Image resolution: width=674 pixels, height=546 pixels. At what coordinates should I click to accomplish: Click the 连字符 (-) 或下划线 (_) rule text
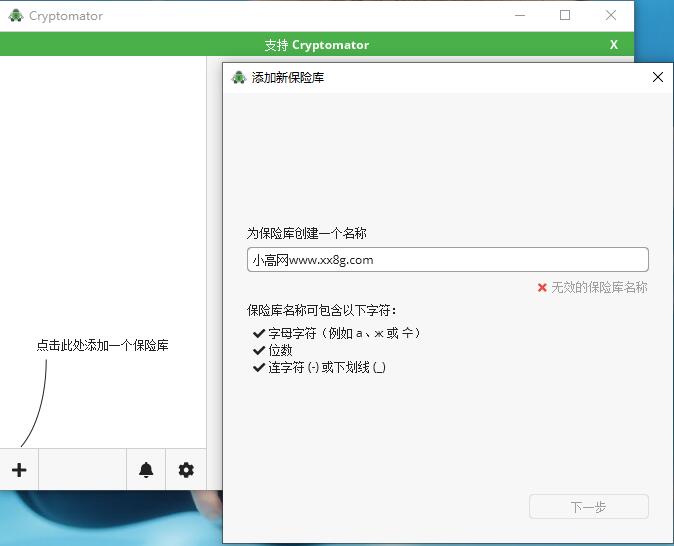(x=327, y=367)
